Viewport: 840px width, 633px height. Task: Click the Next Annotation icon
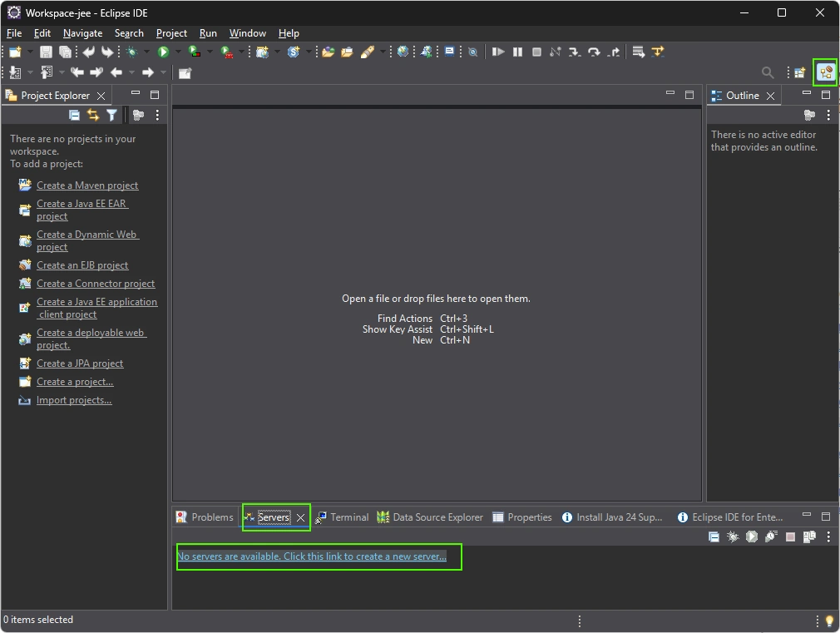[15, 73]
